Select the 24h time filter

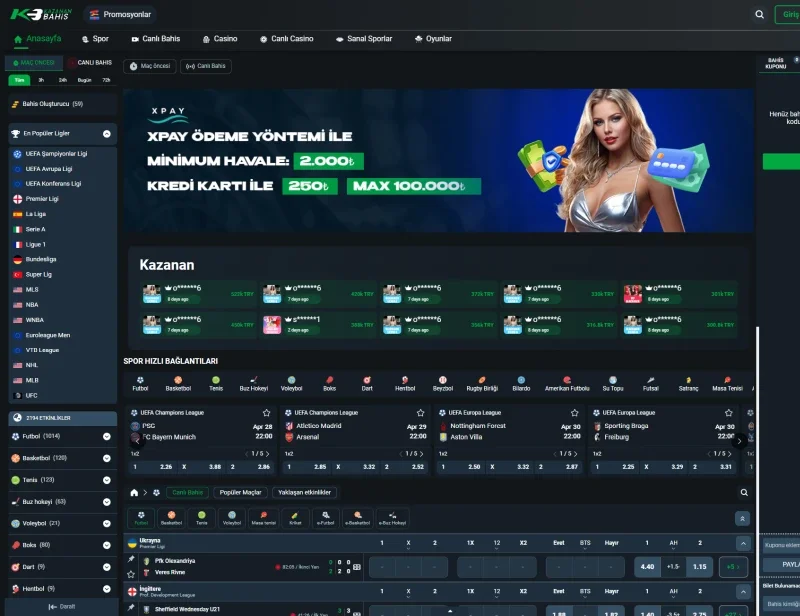click(63, 80)
